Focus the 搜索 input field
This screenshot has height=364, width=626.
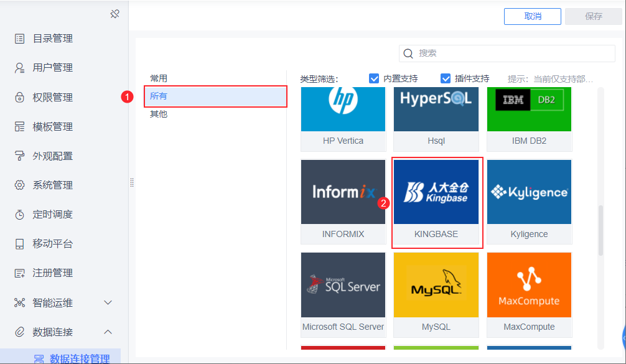pos(507,54)
